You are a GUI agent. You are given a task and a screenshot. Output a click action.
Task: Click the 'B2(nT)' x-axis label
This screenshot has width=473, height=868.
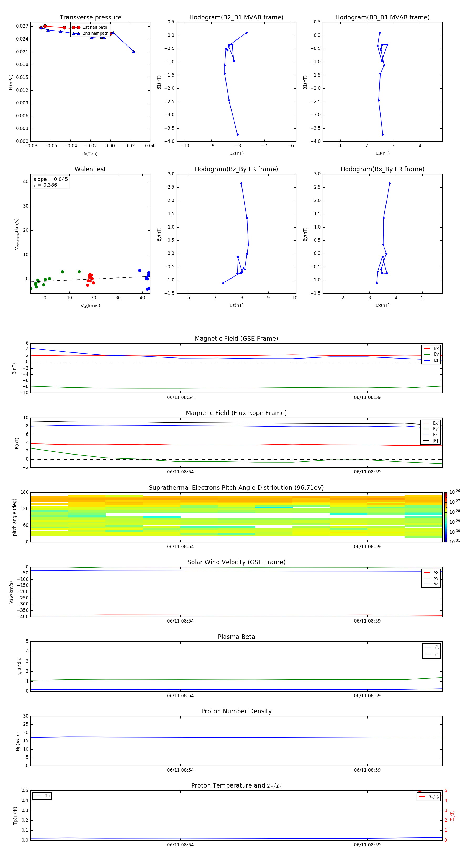tap(236, 153)
